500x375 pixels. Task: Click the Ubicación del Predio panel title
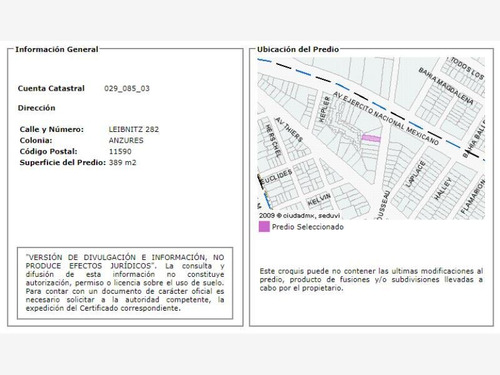coord(298,49)
